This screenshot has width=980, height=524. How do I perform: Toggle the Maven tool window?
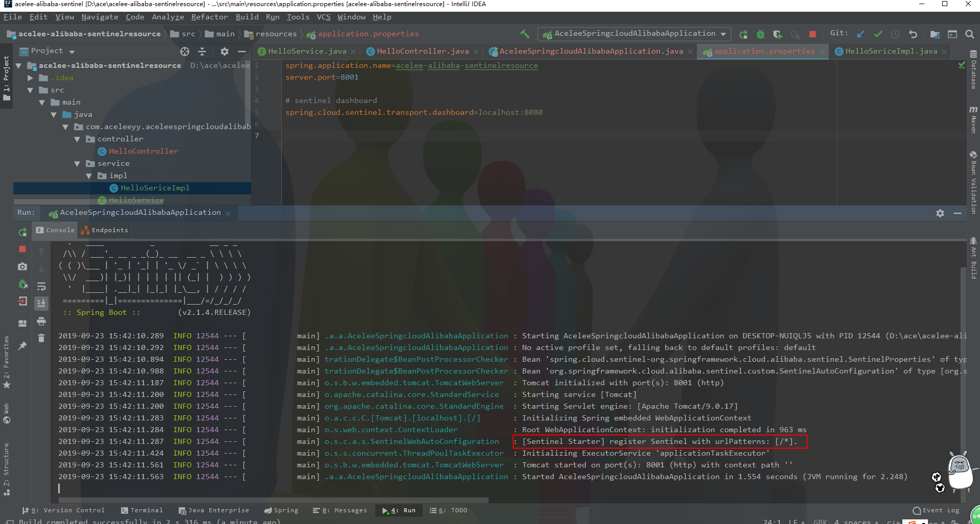(973, 119)
